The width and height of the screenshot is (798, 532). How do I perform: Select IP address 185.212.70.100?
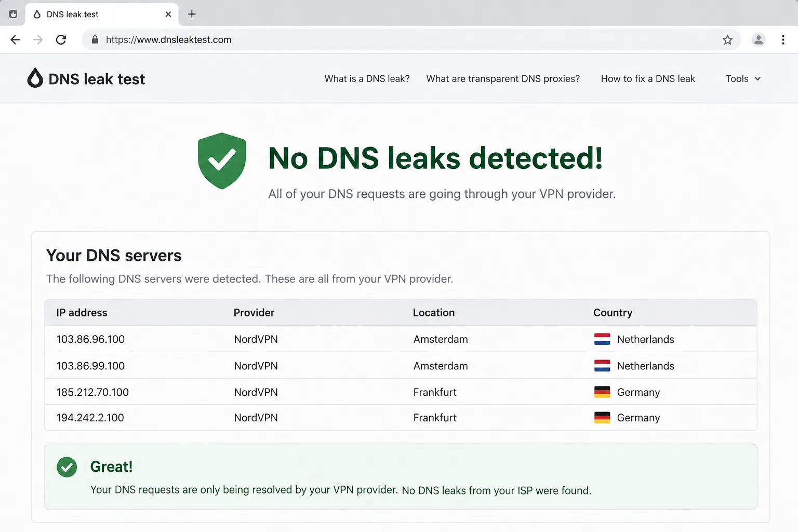click(92, 392)
